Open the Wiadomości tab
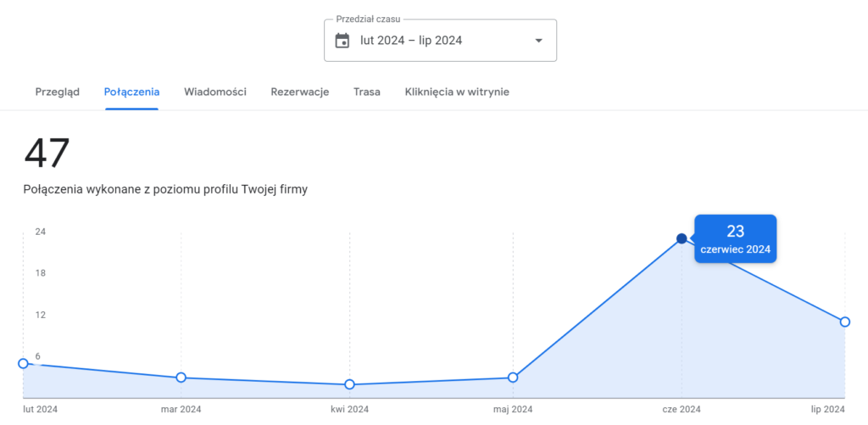Screen dimensions: 868x425 pyautogui.click(x=215, y=92)
